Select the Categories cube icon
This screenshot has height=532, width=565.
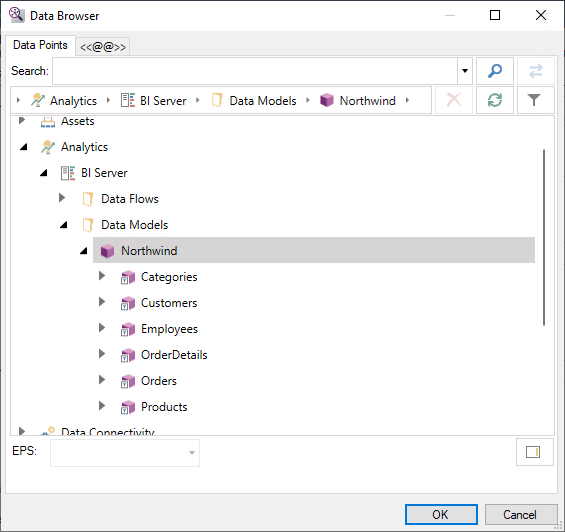coord(128,277)
